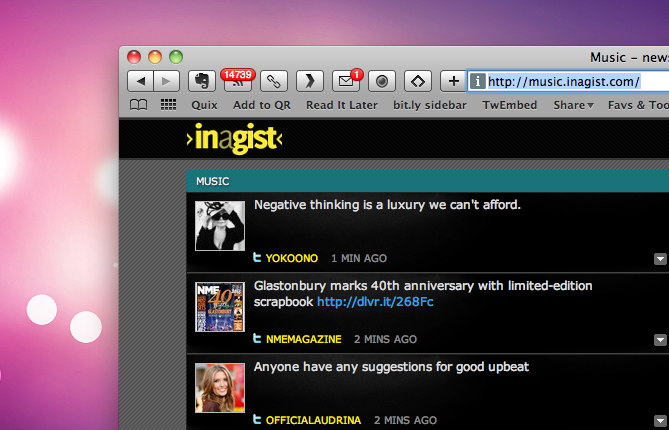
Task: Click the 1 MIN AGO timestamp
Action: coord(359,258)
